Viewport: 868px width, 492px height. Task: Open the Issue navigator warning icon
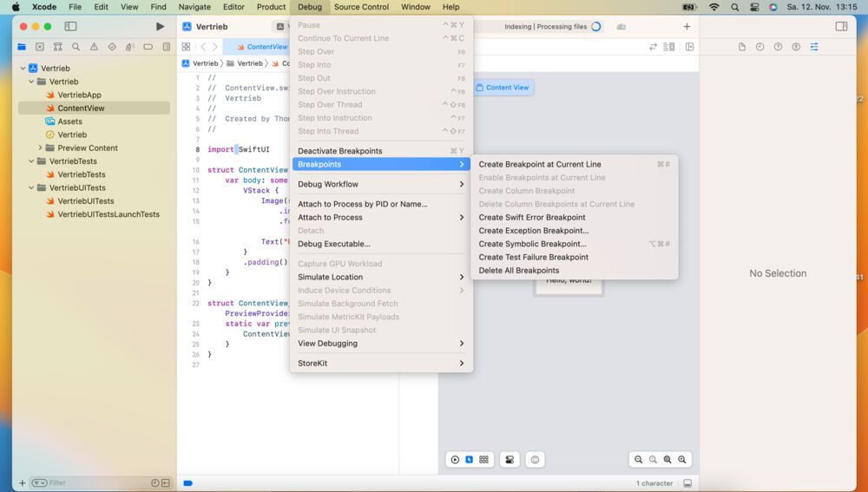pos(94,47)
